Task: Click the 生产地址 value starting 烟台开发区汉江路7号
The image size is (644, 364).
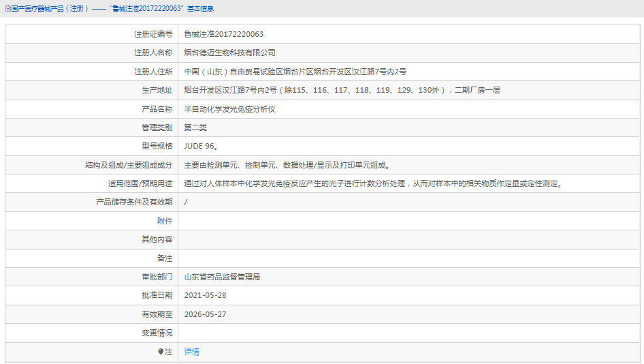Action: [x=342, y=90]
